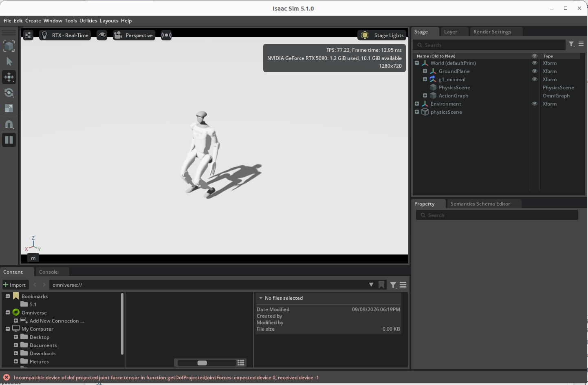Expand the ActionGraph prim

click(x=425, y=95)
